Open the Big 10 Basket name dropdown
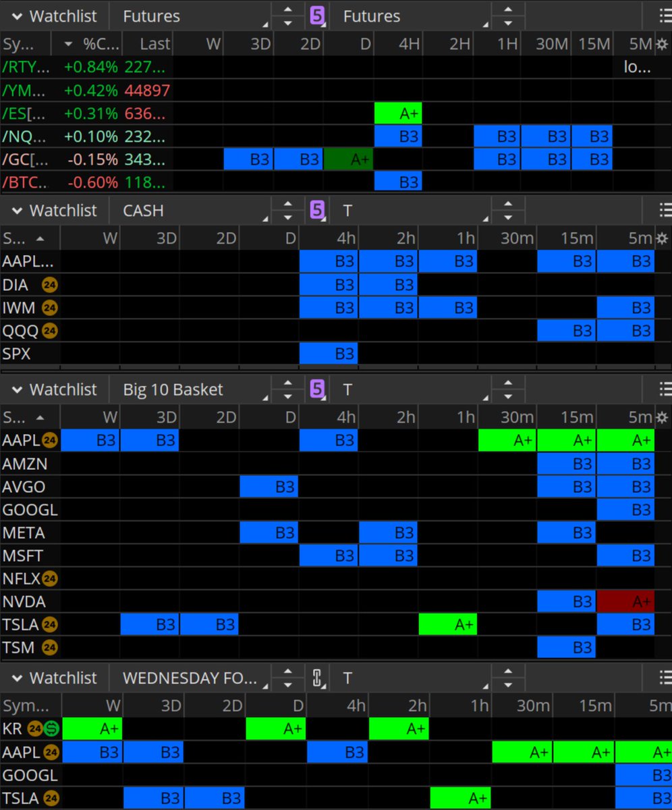672x810 pixels. 190,389
